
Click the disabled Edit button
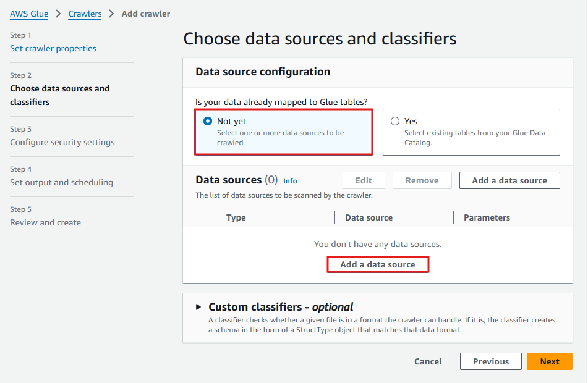point(364,180)
